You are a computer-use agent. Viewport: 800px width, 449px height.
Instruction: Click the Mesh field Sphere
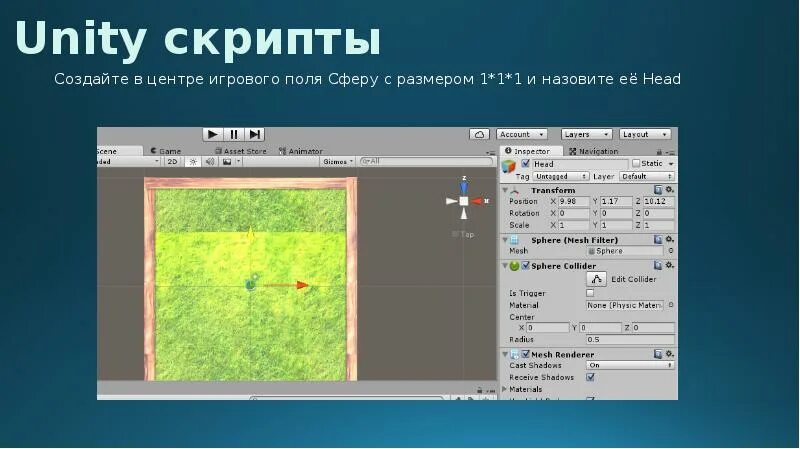(x=625, y=251)
